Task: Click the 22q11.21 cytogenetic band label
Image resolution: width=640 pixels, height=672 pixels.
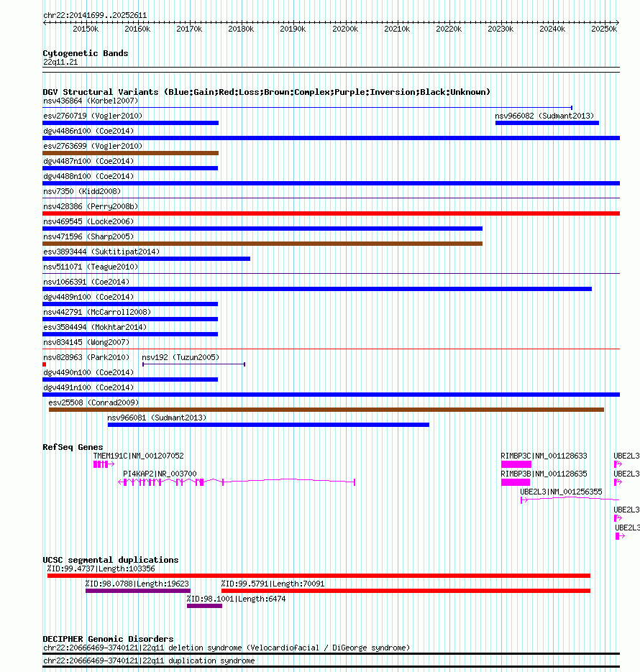Action: [60, 62]
